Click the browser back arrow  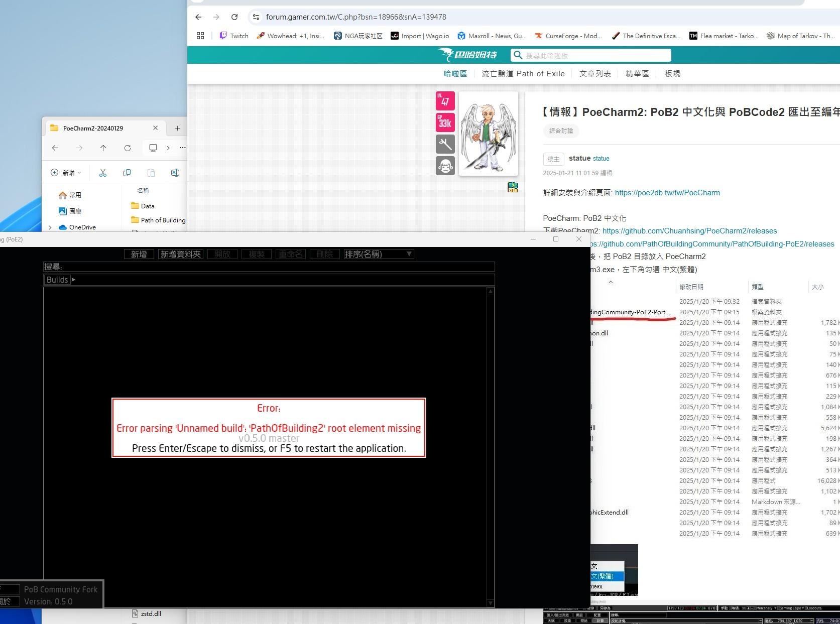tap(198, 17)
